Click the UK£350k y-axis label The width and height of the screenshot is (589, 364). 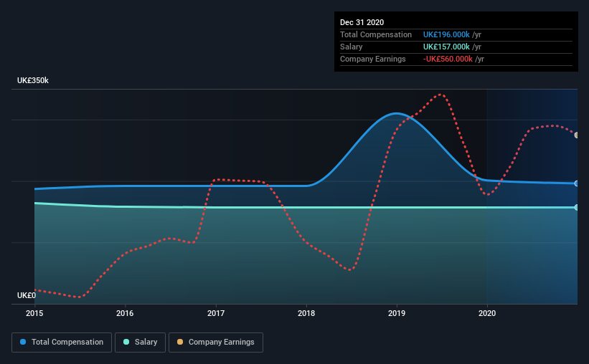click(33, 81)
